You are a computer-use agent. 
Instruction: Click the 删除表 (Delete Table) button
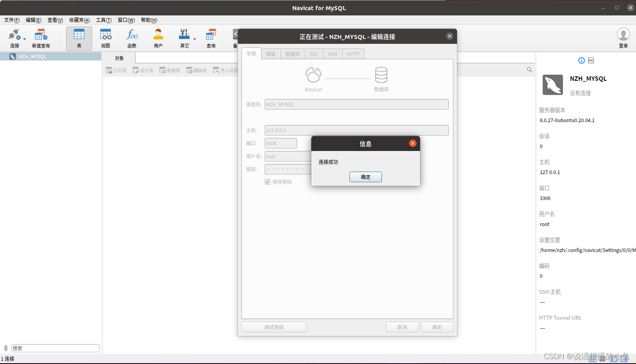[x=196, y=70]
